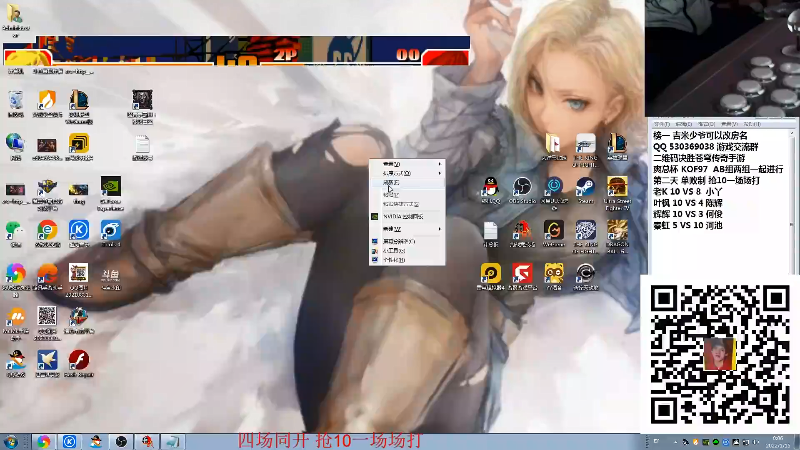
Task: Launch NVIDIA GeForce Experience shortcut
Action: (111, 193)
